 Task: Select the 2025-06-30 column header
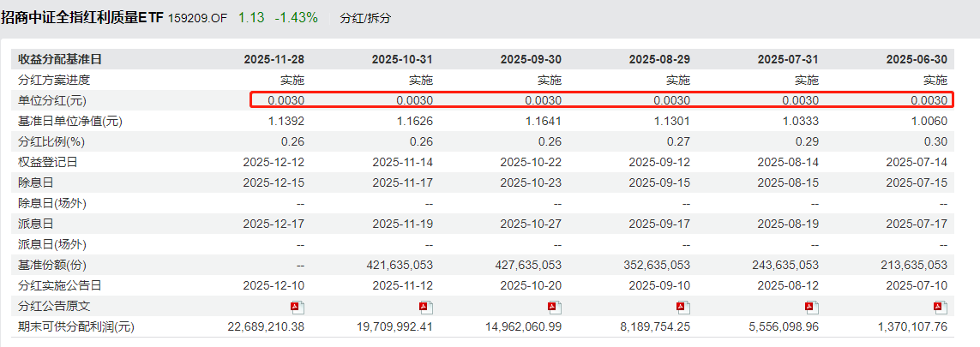pos(917,59)
